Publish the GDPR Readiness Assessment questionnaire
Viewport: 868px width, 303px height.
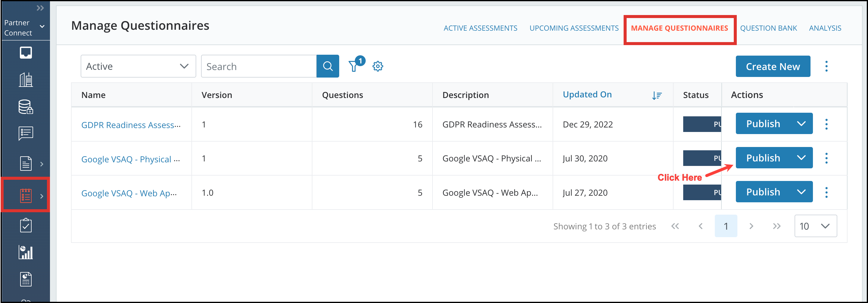(763, 124)
